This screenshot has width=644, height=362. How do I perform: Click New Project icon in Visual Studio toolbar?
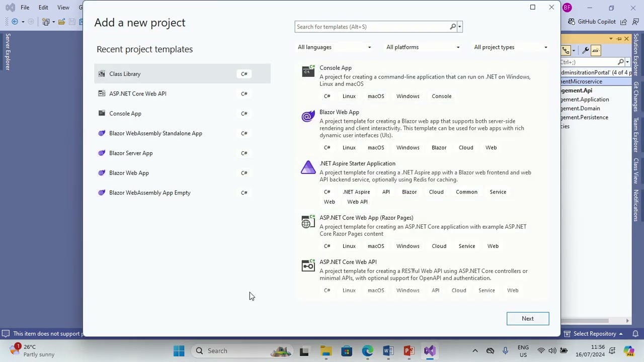46,22
